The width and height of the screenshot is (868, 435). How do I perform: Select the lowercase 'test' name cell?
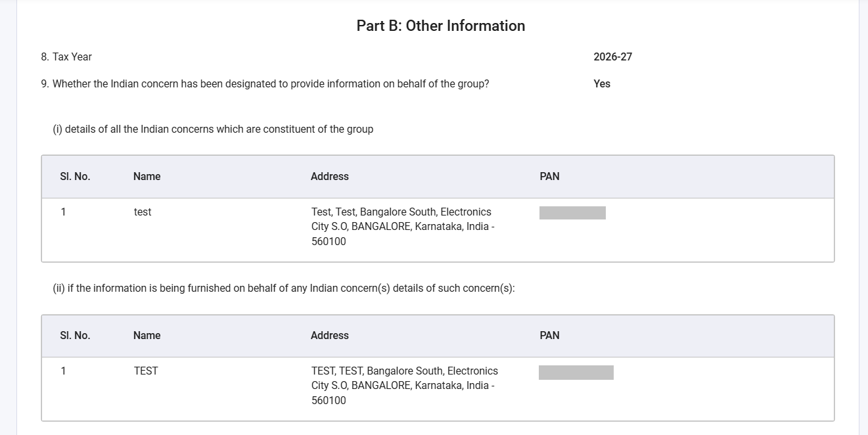tap(143, 212)
